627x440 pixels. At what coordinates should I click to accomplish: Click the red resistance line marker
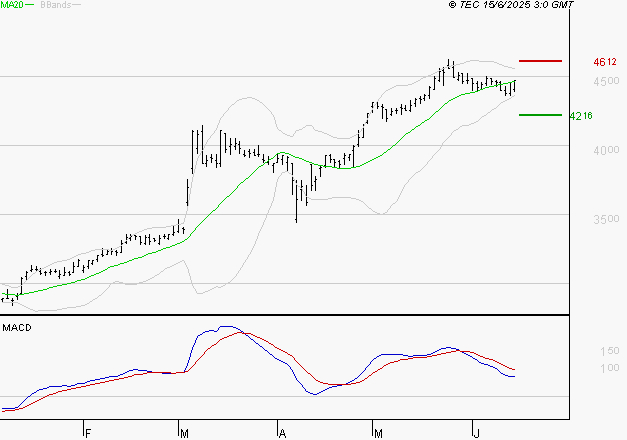pos(540,61)
